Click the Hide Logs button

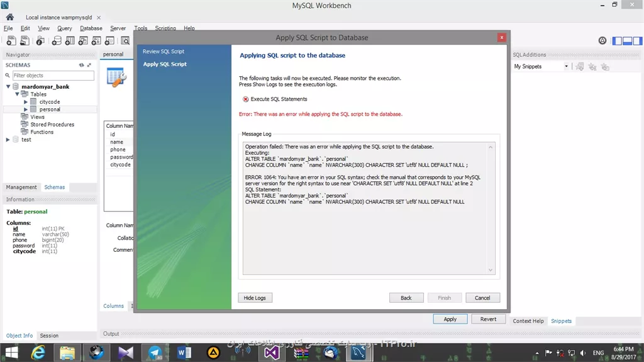coord(255,298)
